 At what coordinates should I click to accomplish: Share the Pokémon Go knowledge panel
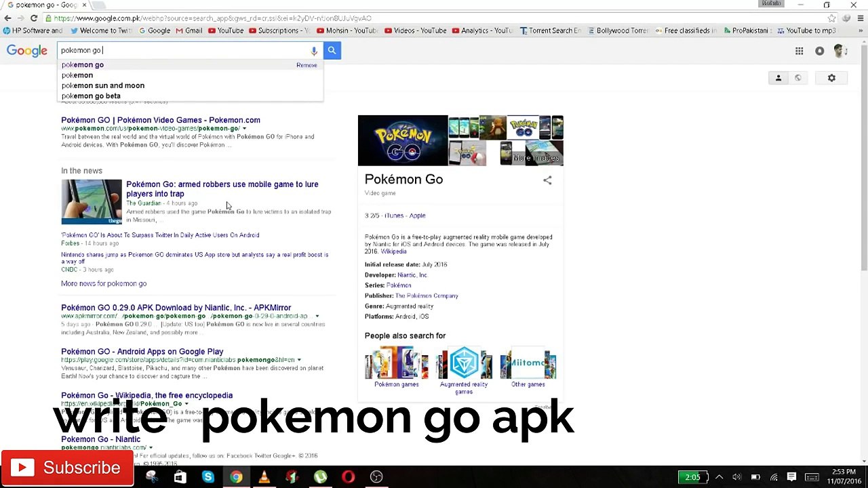tap(547, 180)
